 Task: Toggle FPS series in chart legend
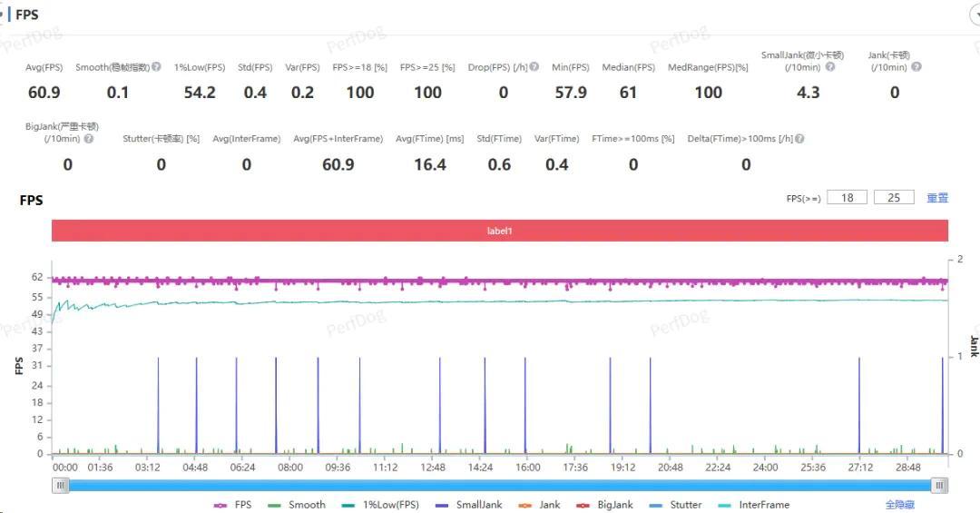pyautogui.click(x=232, y=505)
